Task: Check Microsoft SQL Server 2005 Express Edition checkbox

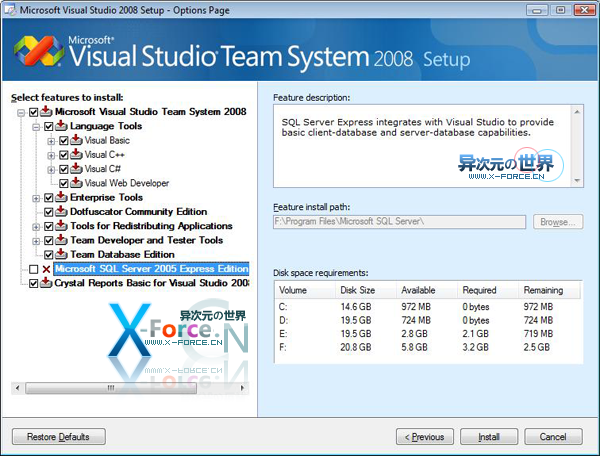Action: pyautogui.click(x=34, y=269)
